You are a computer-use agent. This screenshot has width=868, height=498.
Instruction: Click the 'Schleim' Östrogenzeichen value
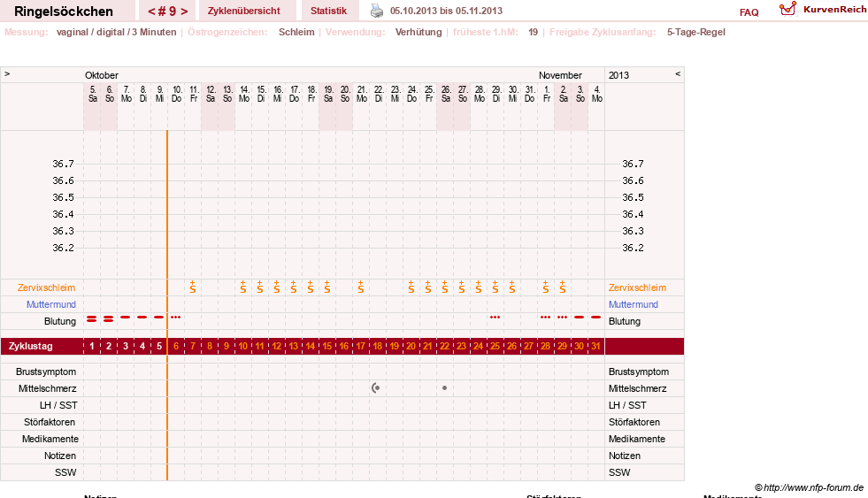[x=296, y=32]
